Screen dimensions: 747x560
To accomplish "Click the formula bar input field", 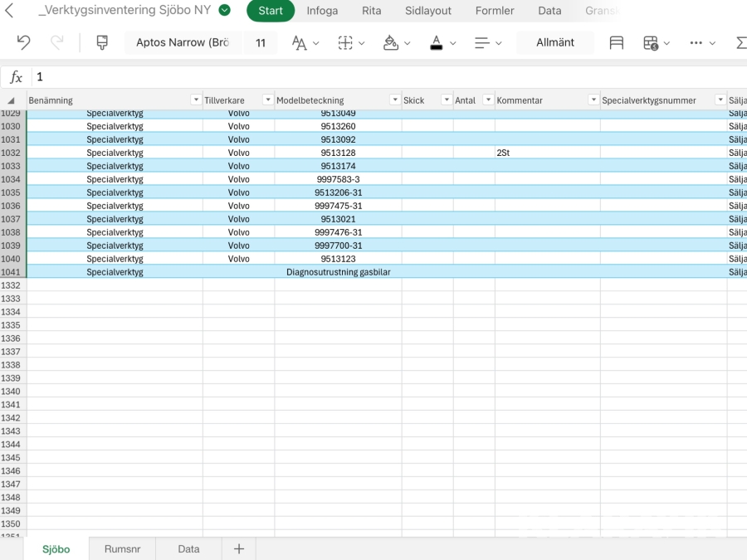I will pos(382,76).
